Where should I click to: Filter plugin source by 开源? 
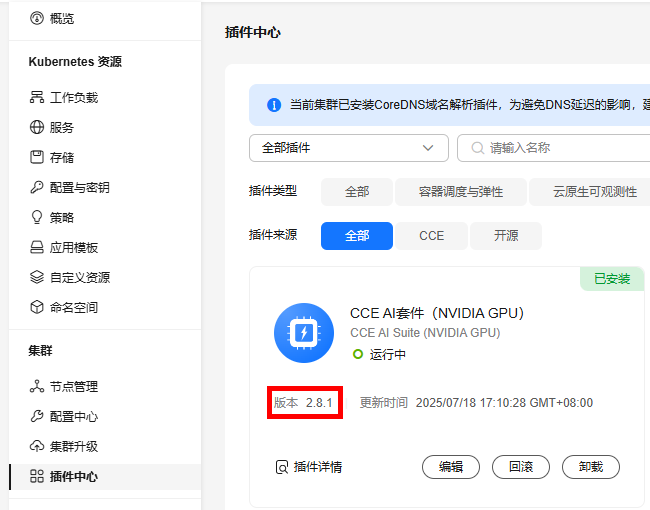pos(506,236)
